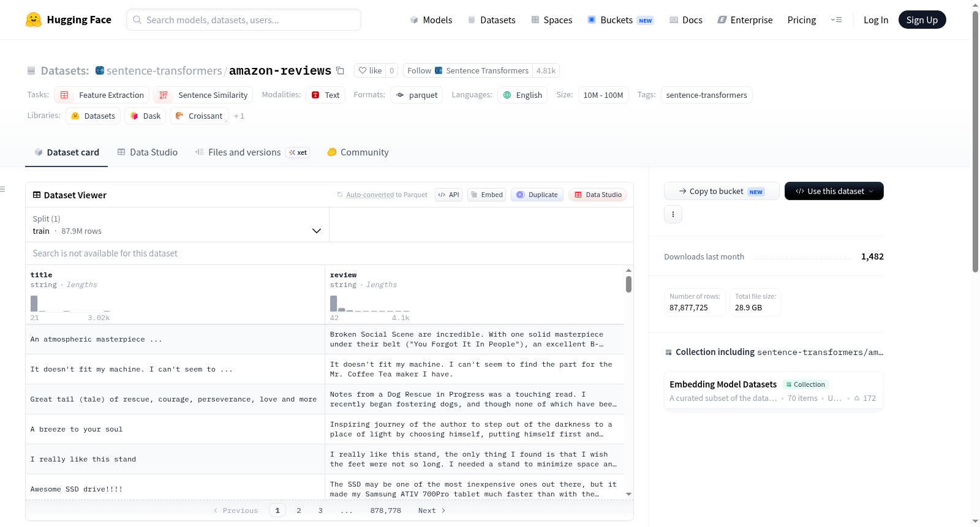Click the sentence-transformers tag

click(706, 95)
